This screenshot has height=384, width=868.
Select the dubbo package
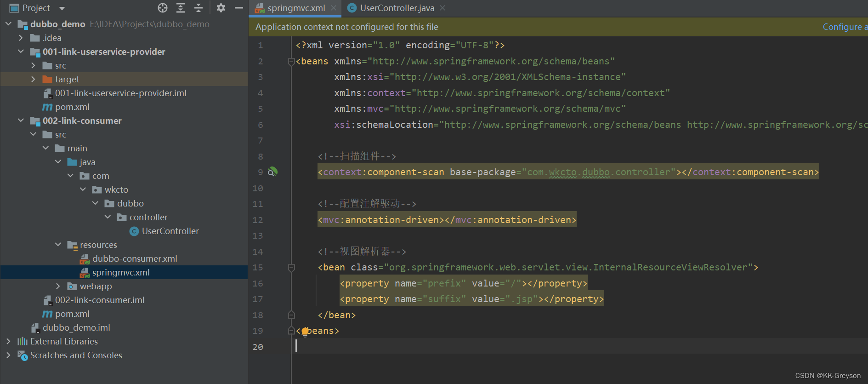(130, 203)
